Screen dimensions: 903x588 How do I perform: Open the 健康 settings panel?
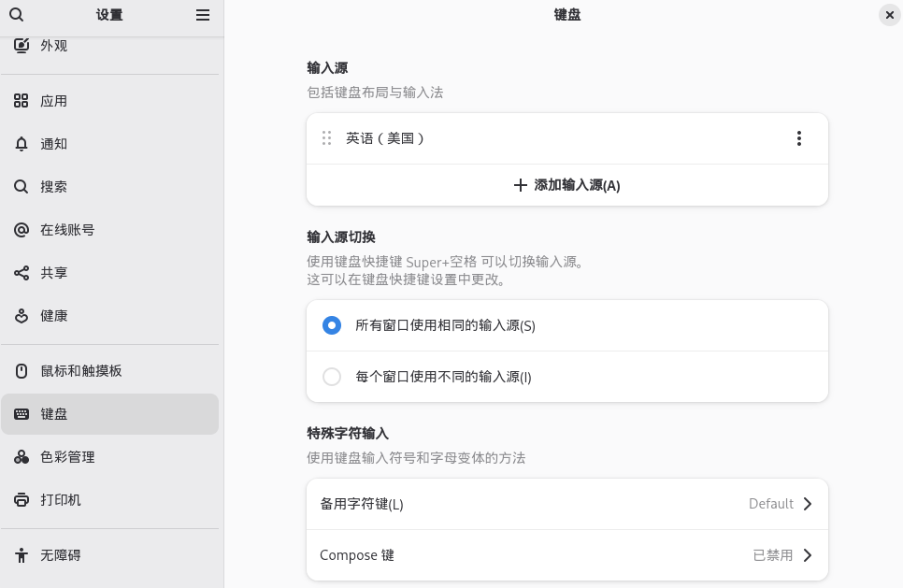click(x=54, y=316)
